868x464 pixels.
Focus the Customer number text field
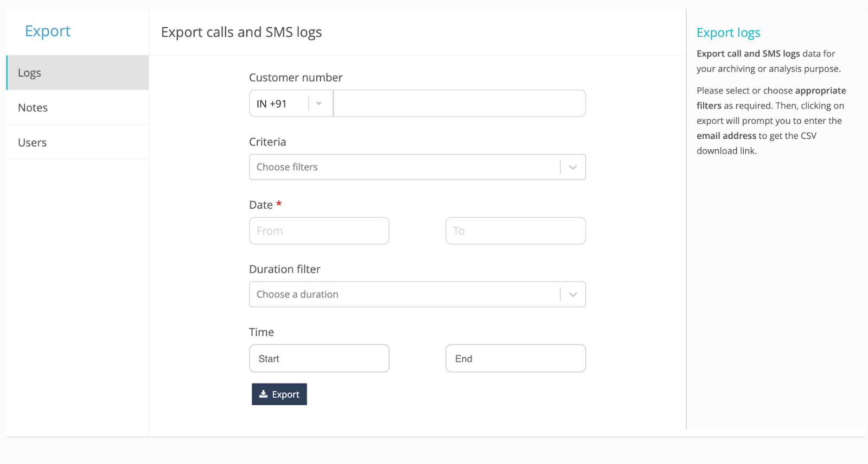(459, 104)
